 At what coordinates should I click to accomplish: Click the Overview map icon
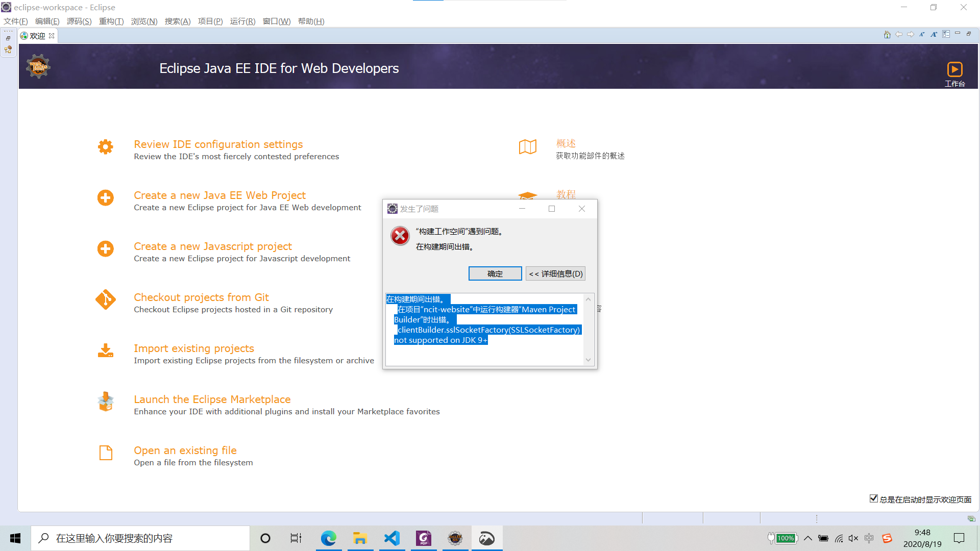click(528, 147)
